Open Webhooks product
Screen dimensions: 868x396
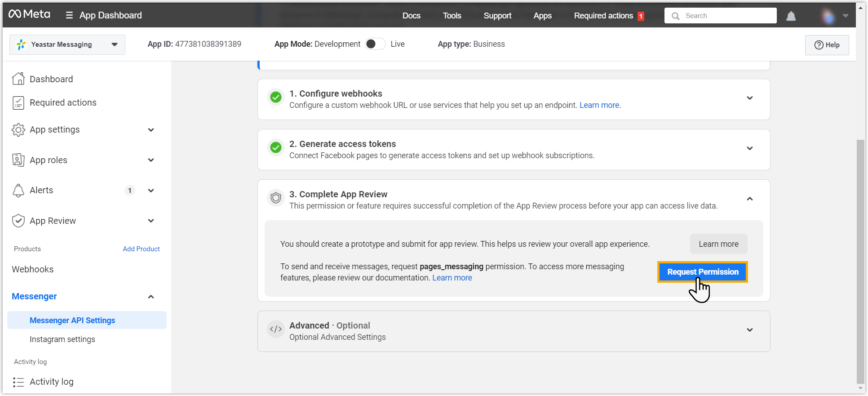point(33,269)
